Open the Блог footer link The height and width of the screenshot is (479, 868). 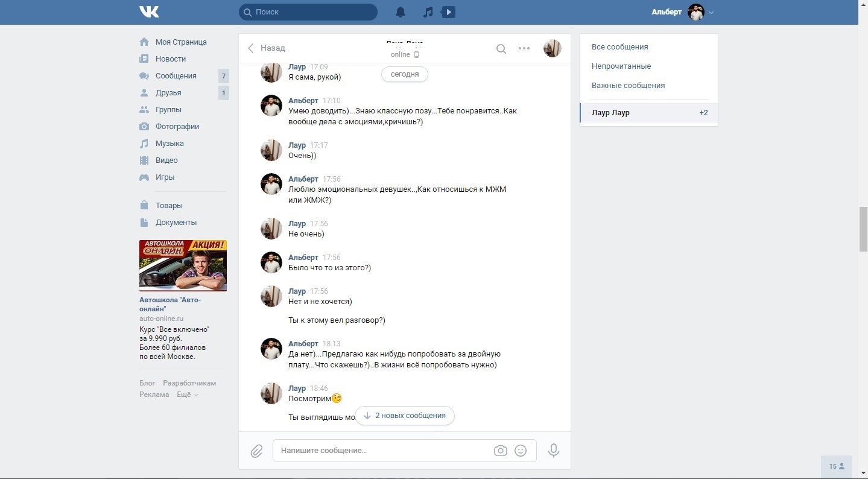pyautogui.click(x=147, y=383)
